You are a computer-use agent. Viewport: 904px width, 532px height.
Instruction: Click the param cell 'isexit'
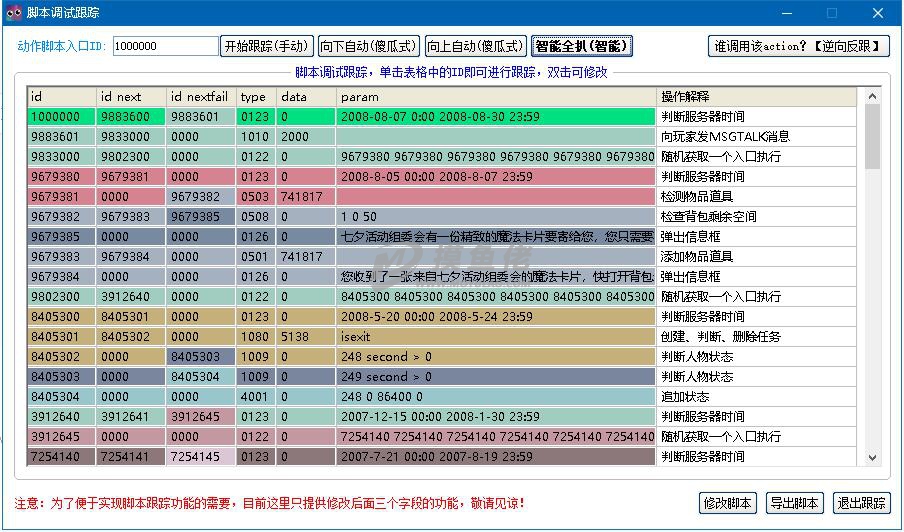[495, 337]
